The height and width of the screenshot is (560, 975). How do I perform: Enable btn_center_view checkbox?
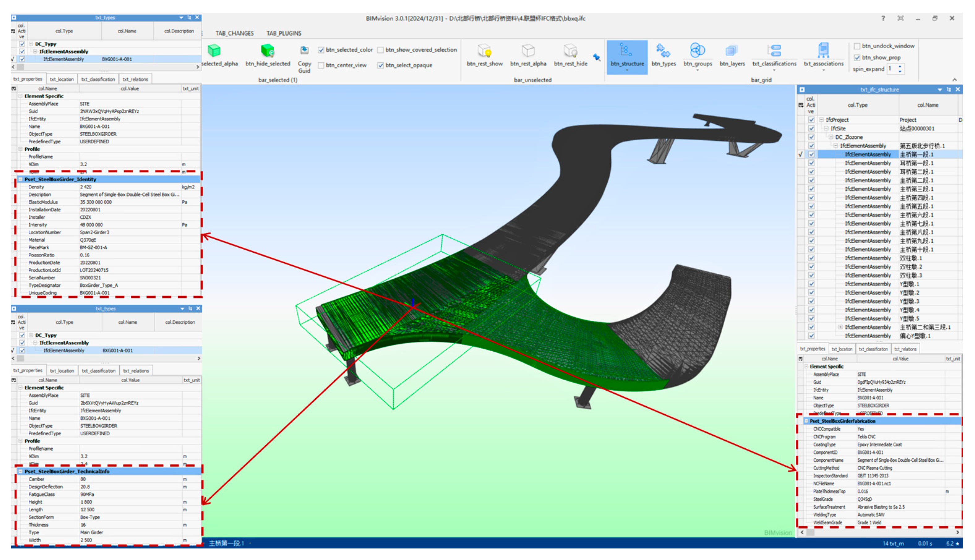(x=321, y=65)
